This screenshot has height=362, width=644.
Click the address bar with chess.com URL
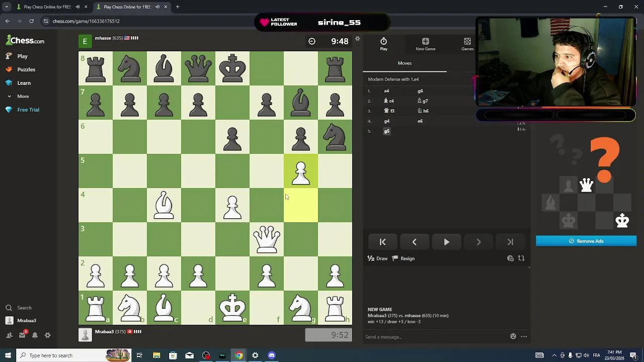[86, 21]
